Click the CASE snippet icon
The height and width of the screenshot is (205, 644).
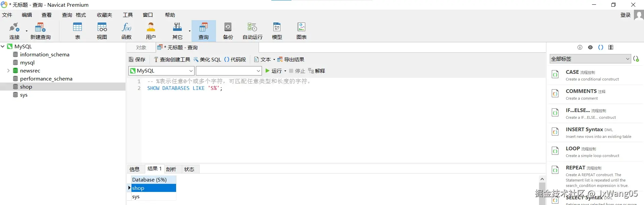coord(555,74)
